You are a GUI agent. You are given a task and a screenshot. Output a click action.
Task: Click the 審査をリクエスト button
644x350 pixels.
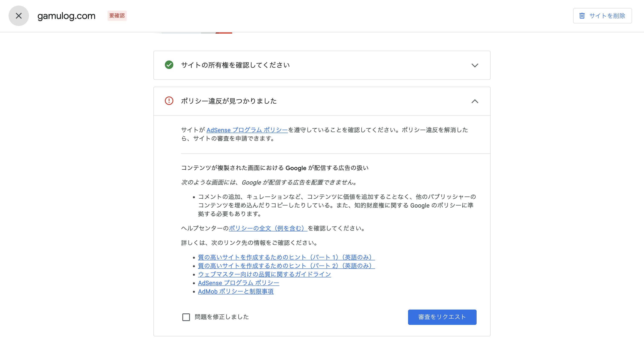[442, 317]
